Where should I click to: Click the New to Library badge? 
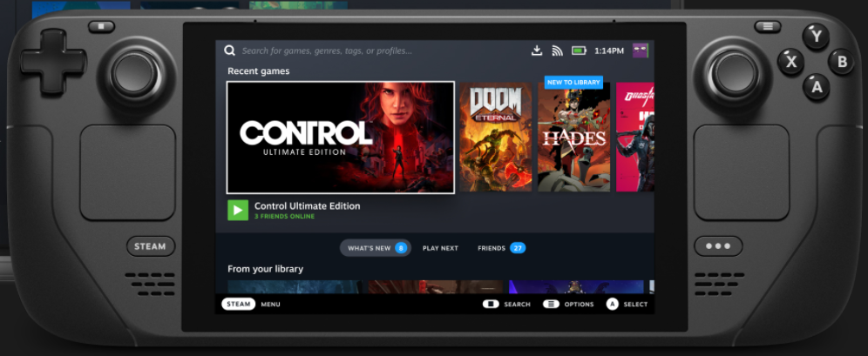tap(573, 83)
